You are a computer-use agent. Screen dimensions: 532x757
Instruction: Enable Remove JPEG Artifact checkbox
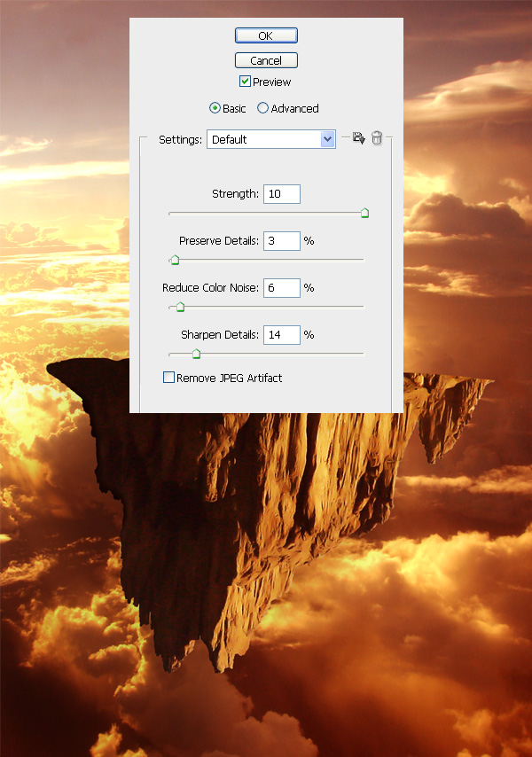pyautogui.click(x=168, y=377)
